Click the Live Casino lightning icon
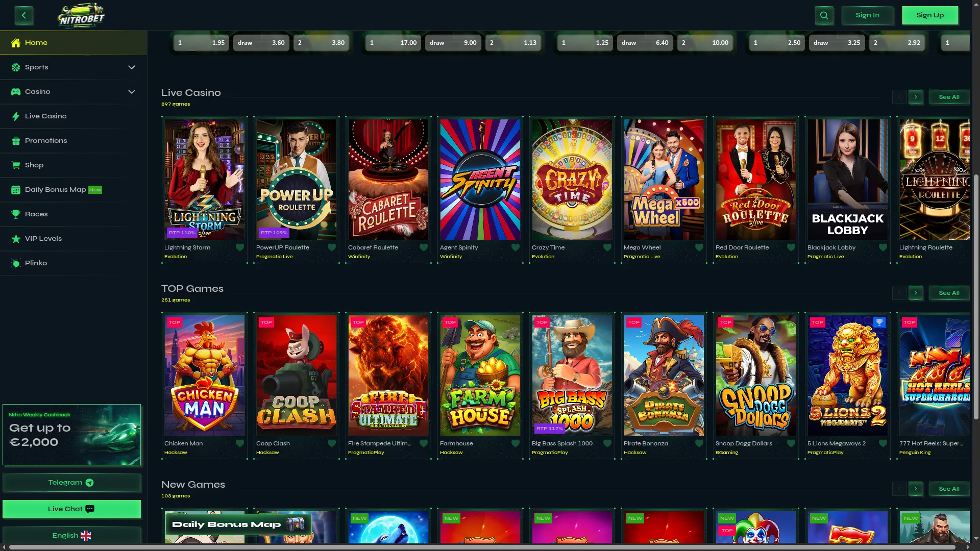Viewport: 980px width, 551px height. (x=16, y=116)
